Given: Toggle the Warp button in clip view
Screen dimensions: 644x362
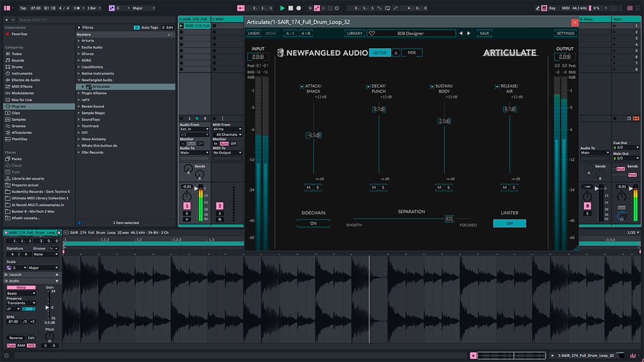Looking at the screenshot, I should (21, 287).
